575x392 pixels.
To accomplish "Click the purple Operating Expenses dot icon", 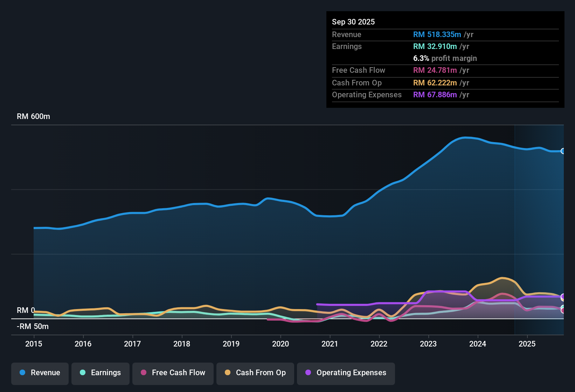I will tap(308, 373).
